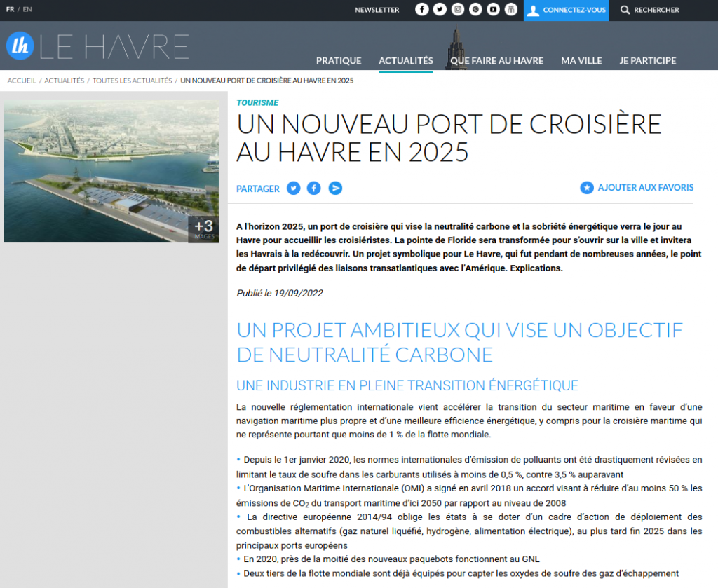Share the article via the Facebook icon

[x=313, y=188]
